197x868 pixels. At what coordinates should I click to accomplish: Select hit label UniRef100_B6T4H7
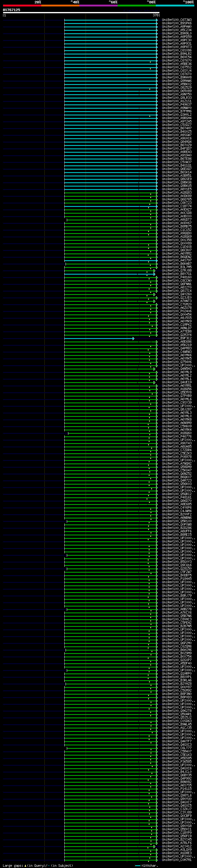pos(177,128)
